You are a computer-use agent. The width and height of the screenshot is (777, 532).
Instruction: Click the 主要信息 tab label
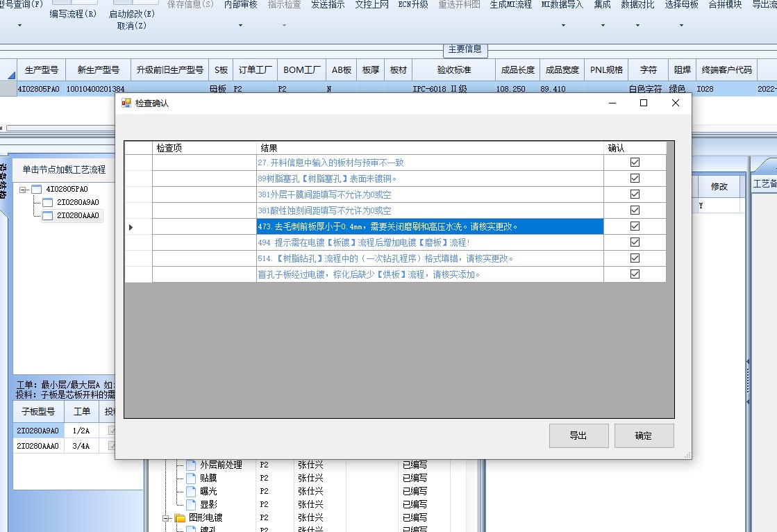point(465,49)
